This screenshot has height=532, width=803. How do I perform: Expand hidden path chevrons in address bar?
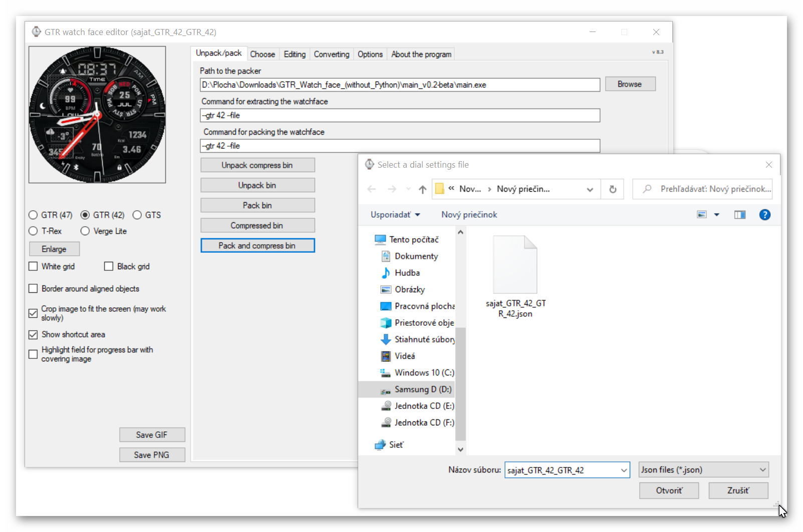click(x=451, y=189)
